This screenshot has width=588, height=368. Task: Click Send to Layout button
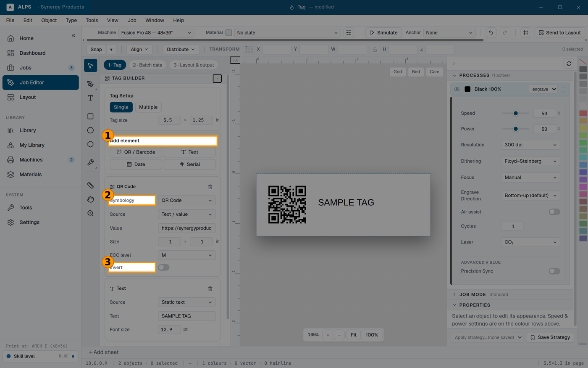point(559,32)
